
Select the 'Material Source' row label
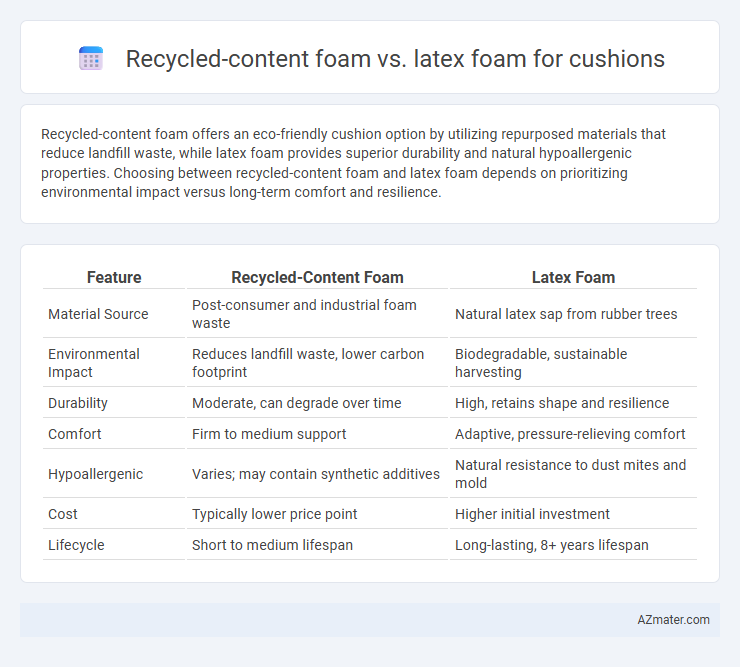[x=98, y=314]
